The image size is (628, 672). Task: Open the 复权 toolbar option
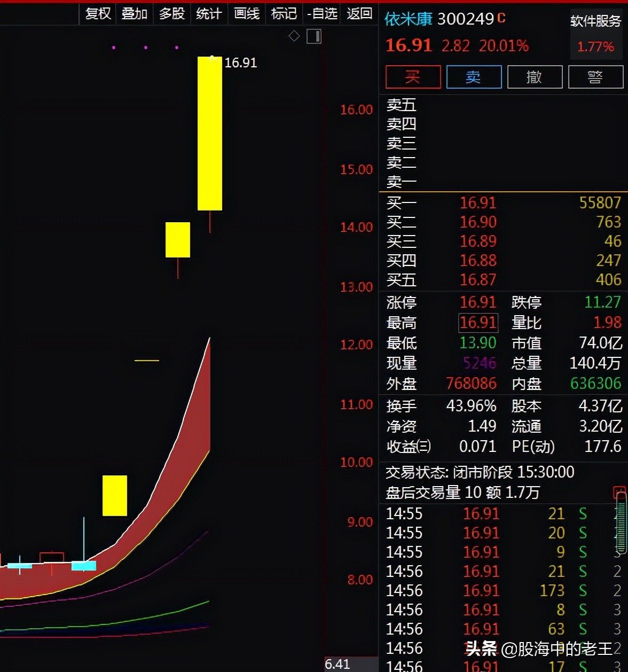pos(98,13)
